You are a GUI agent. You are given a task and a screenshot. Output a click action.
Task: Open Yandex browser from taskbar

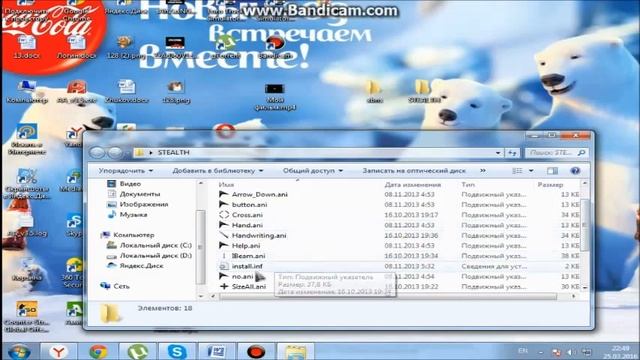[x=59, y=351]
